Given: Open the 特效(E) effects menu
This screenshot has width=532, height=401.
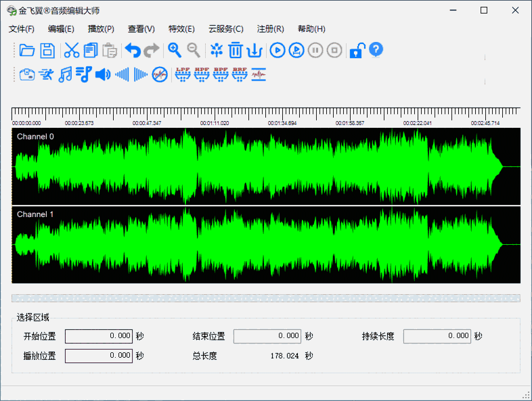Looking at the screenshot, I should tap(181, 29).
